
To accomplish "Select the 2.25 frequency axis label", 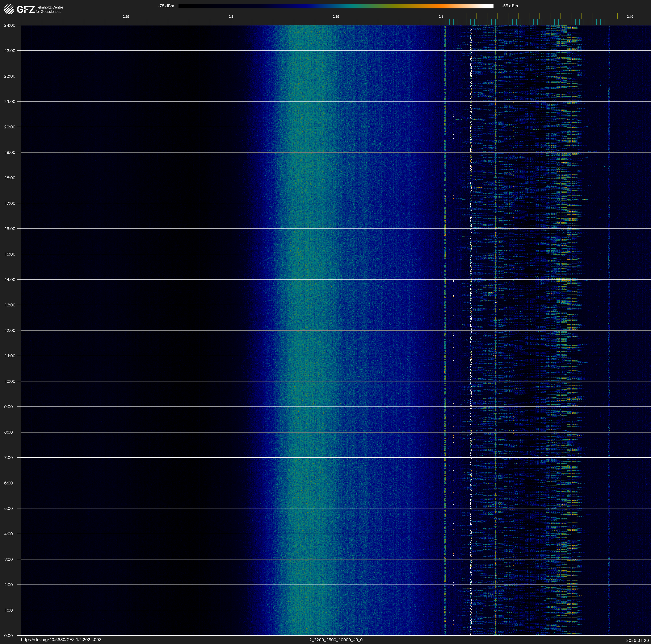I will click(126, 17).
